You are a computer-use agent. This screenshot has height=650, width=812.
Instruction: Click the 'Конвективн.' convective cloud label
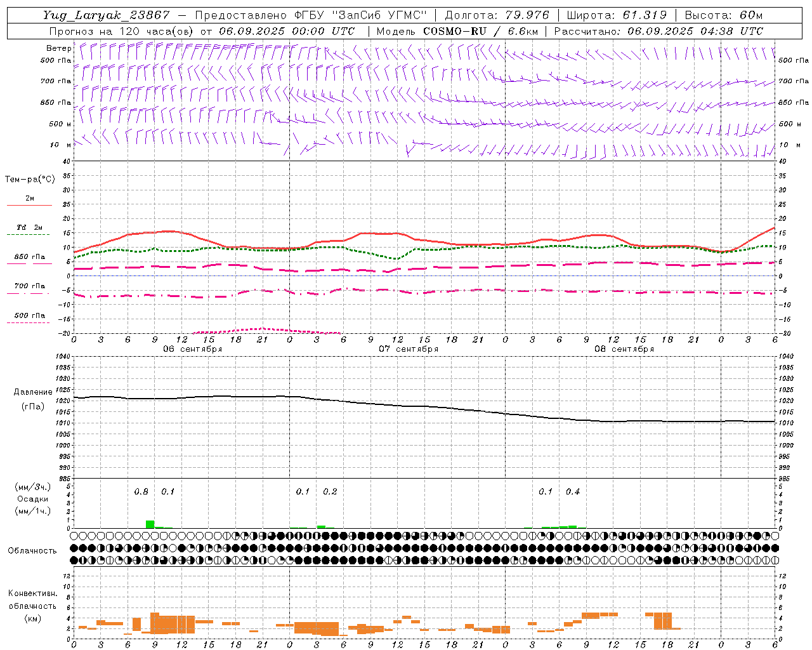click(32, 594)
